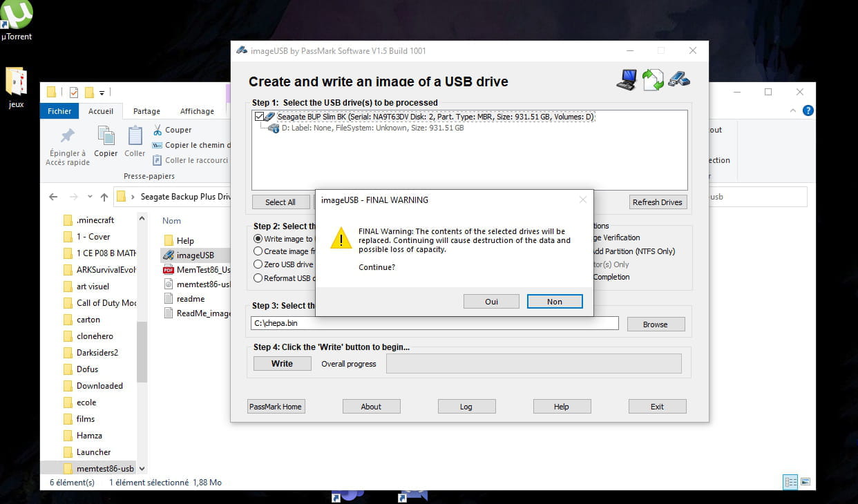
Task: Collapse the Explorer ribbon with the chevron
Action: coord(793,110)
